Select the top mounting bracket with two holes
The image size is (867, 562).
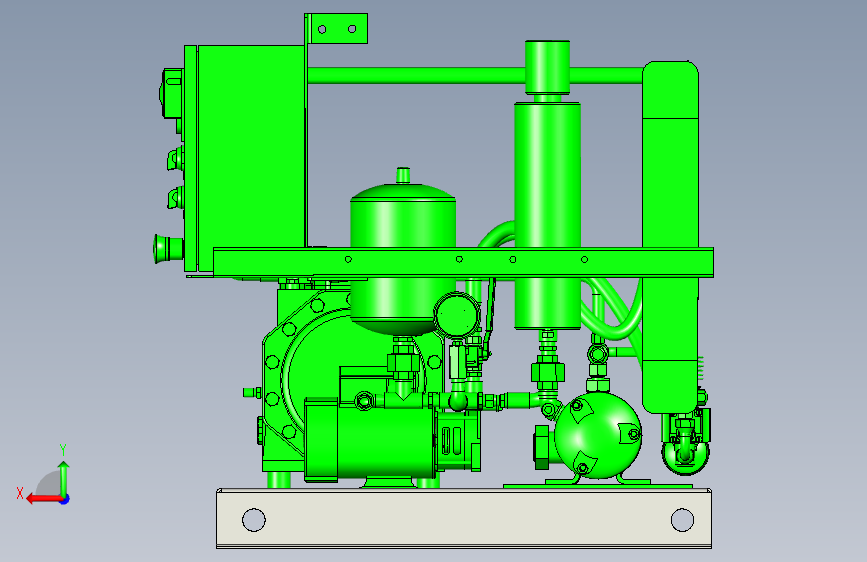337,28
